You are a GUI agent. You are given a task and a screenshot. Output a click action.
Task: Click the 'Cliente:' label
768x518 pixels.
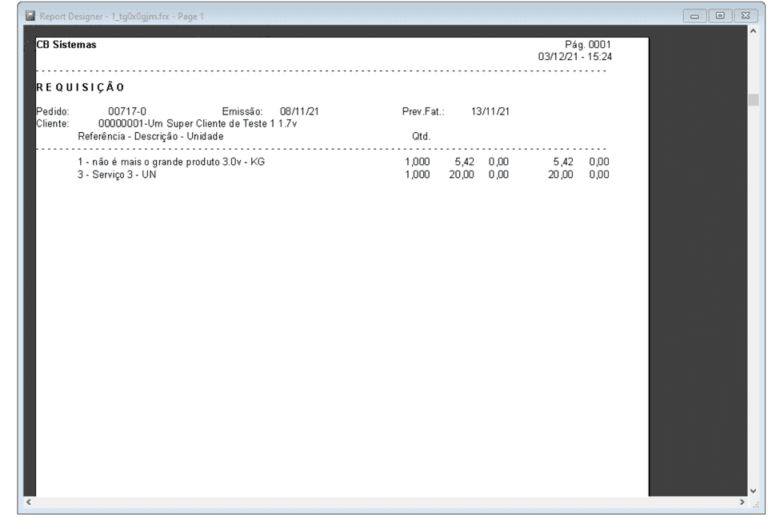(53, 124)
